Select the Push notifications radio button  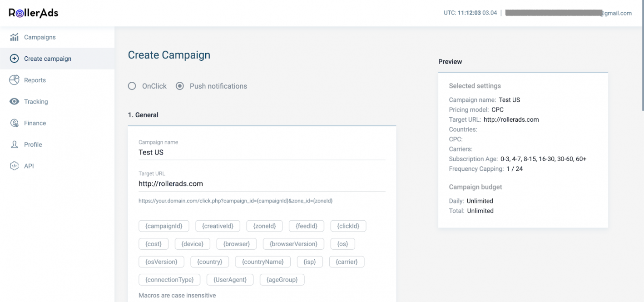pyautogui.click(x=180, y=86)
